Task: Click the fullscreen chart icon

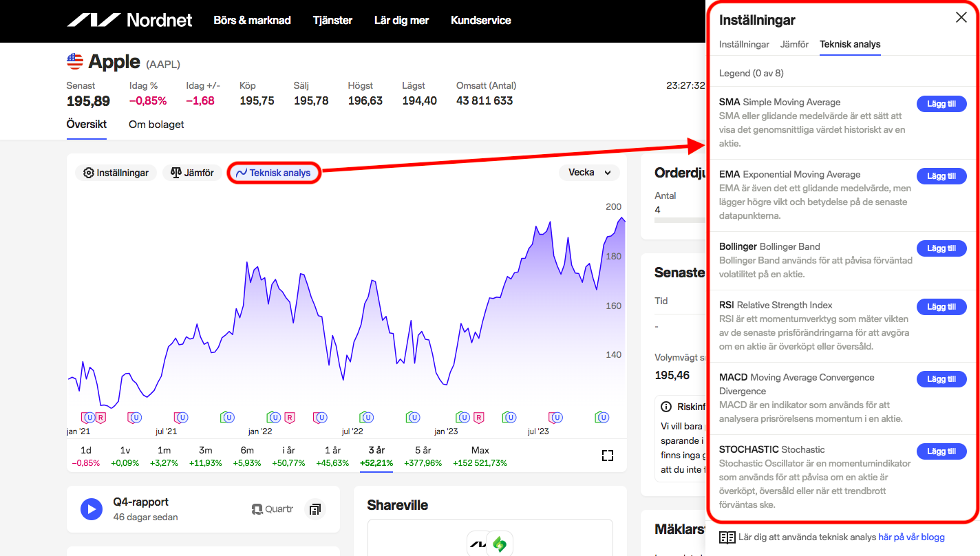Action: [x=607, y=456]
